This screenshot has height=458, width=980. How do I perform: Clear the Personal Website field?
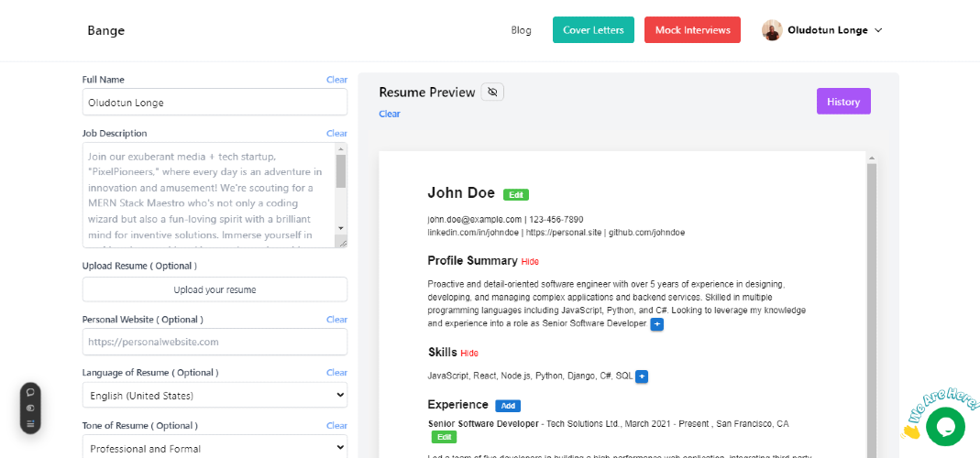click(x=336, y=320)
